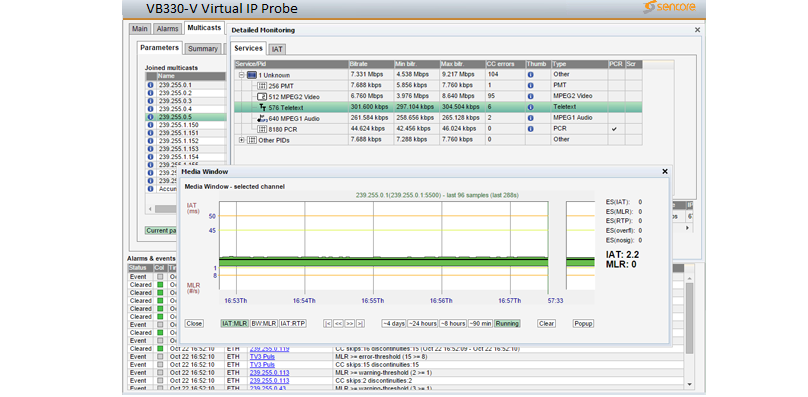The width and height of the screenshot is (808, 397).
Task: Sort by the CC errors column header
Action: (x=505, y=64)
